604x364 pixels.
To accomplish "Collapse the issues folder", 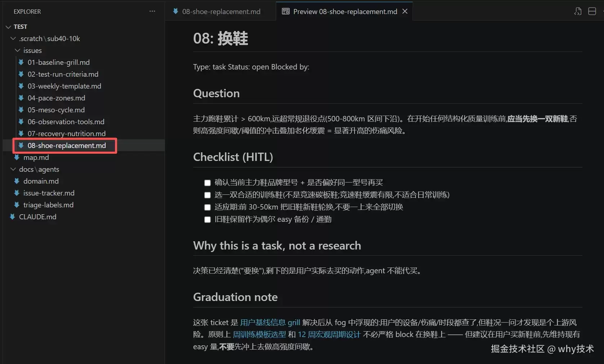I will pyautogui.click(x=17, y=50).
